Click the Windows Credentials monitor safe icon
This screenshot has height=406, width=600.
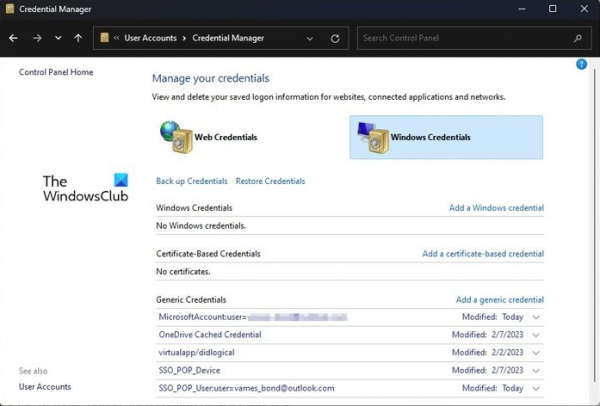tap(373, 137)
